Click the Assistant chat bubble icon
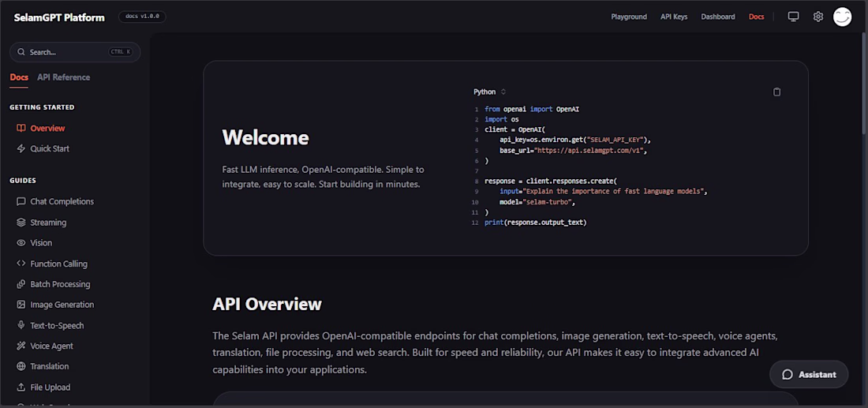The height and width of the screenshot is (408, 868). pyautogui.click(x=788, y=375)
